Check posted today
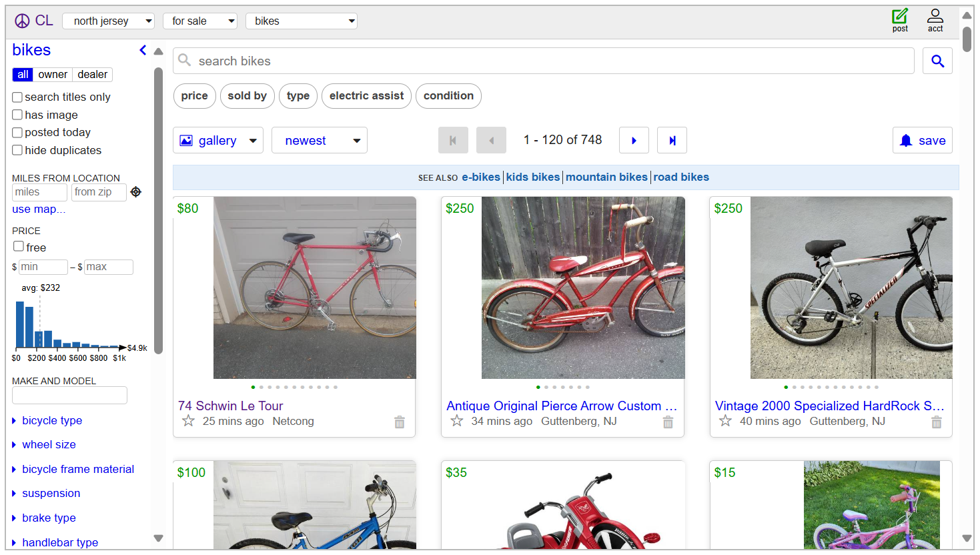Image resolution: width=980 pixels, height=555 pixels. (x=17, y=132)
